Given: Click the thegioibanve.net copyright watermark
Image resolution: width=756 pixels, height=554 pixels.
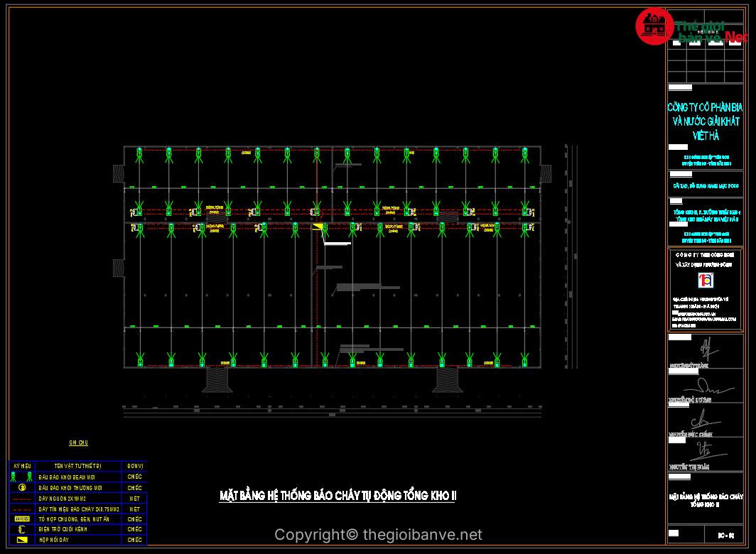Looking at the screenshot, I should click(x=378, y=535).
